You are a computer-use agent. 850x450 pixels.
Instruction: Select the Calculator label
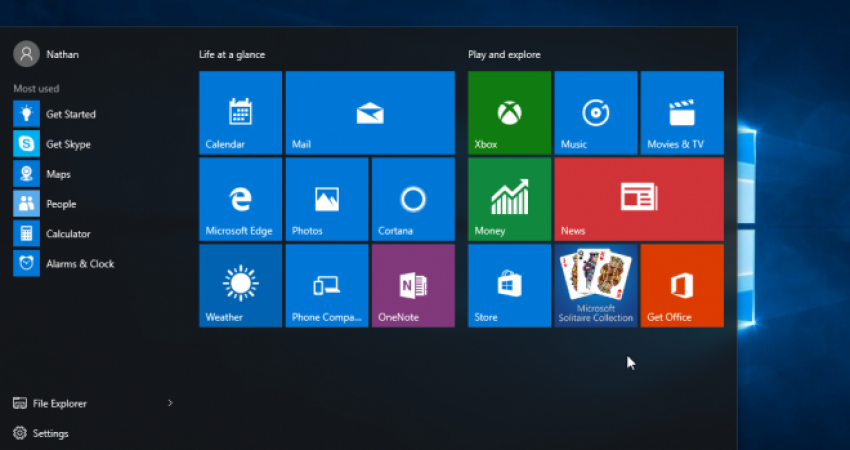[x=68, y=234]
